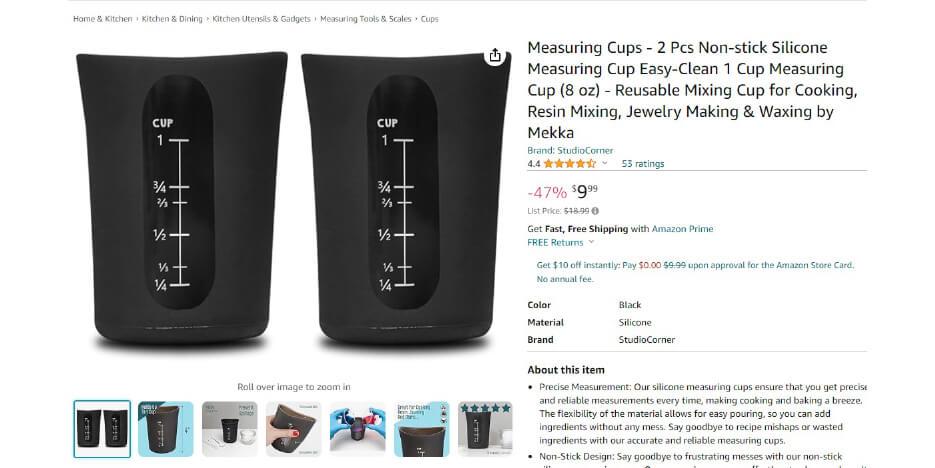Open the Amazon Prime link
The image size is (935, 468).
tap(682, 229)
